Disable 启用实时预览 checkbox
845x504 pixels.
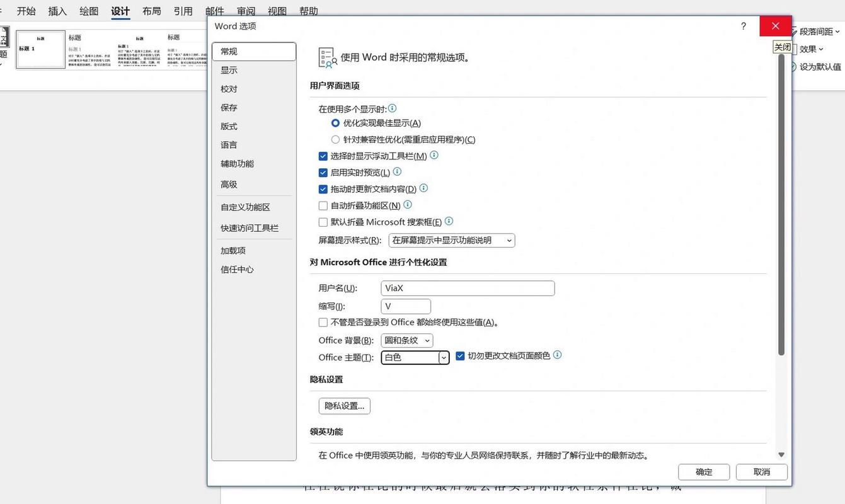pos(323,172)
